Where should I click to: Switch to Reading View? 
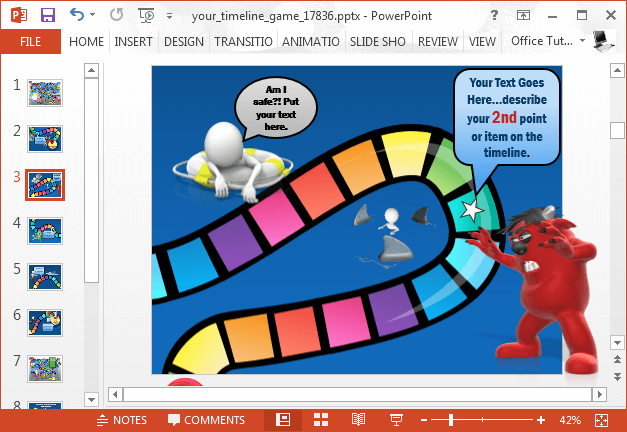pyautogui.click(x=358, y=420)
